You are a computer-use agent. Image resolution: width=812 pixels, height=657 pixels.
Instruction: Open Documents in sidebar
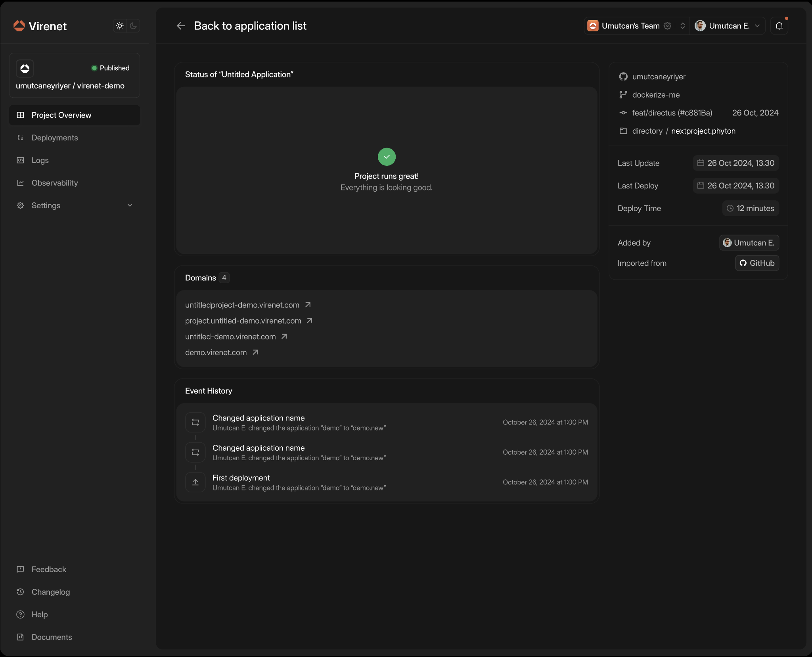(x=75, y=637)
